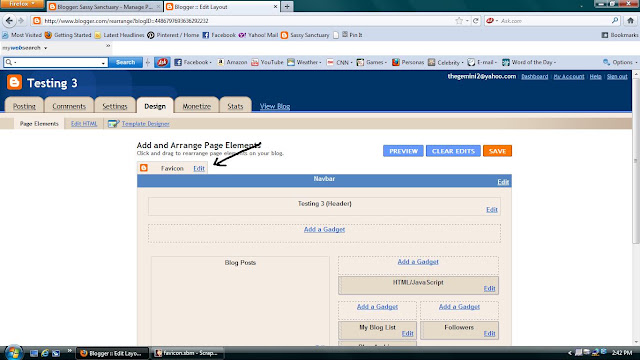Open the Settings tab
Image resolution: width=640 pixels, height=360 pixels.
pyautogui.click(x=115, y=106)
